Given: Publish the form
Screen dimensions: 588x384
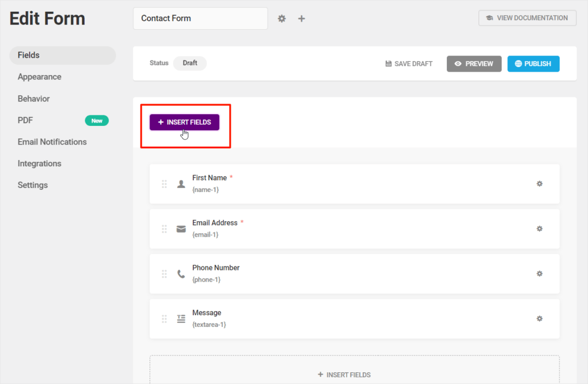Looking at the screenshot, I should pyautogui.click(x=533, y=63).
